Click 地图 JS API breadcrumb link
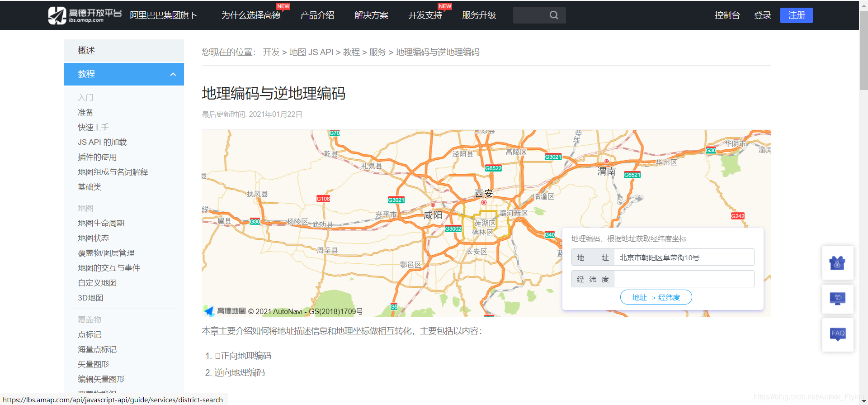Image resolution: width=868 pixels, height=405 pixels. [x=311, y=52]
